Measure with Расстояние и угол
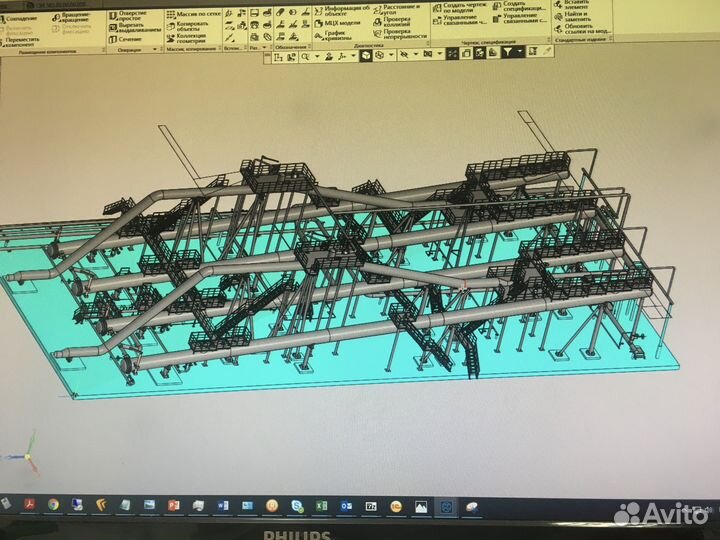 397,9
